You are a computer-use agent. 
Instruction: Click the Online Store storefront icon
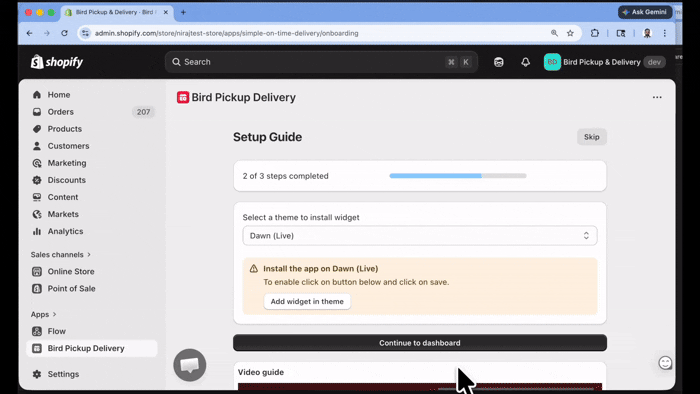[x=37, y=271]
